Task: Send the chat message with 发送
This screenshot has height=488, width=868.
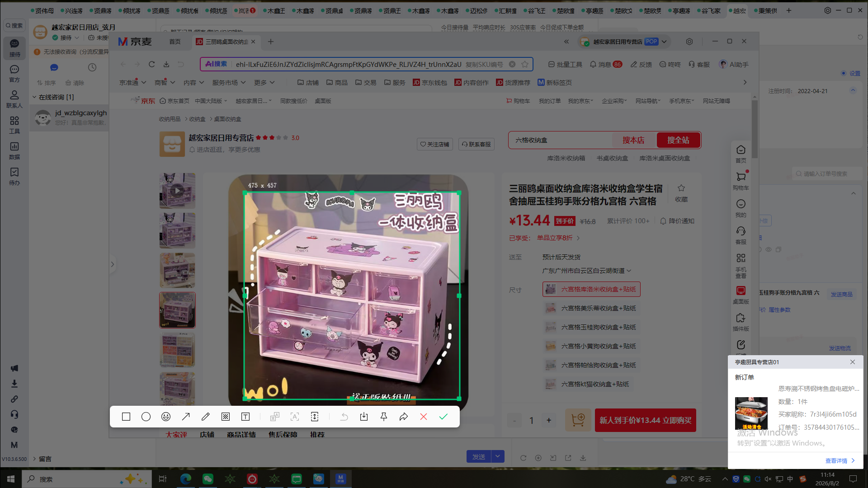Action: [x=479, y=456]
